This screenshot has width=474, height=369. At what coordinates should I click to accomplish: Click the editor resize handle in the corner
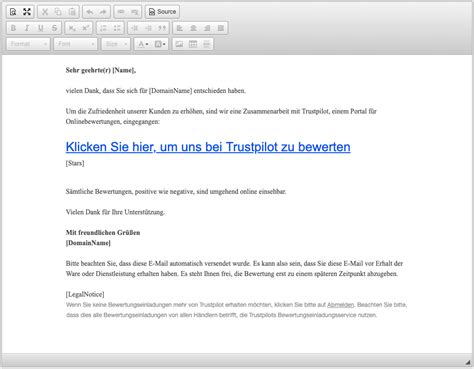(468, 362)
